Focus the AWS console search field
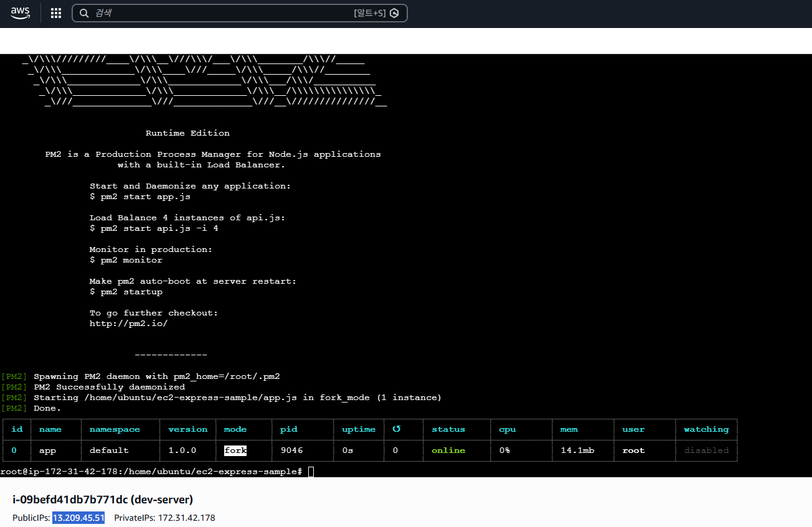The image size is (812, 527). 240,13
